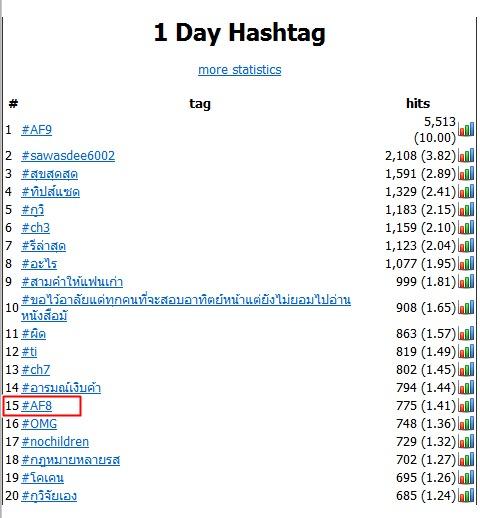This screenshot has height=518, width=480.
Task: Click chart icon for rank 10 hashtag
Action: tap(466, 307)
